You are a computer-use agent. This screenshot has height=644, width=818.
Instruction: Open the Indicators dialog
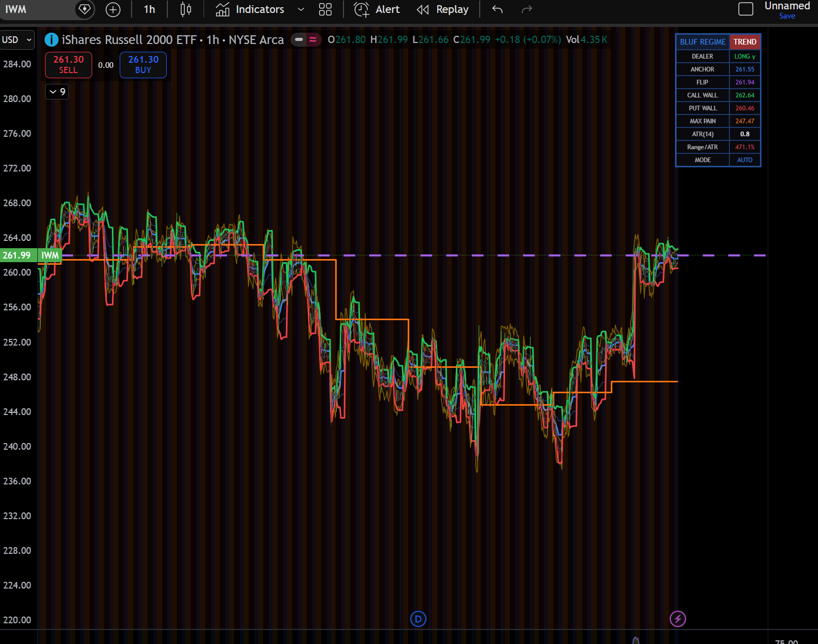(x=250, y=9)
